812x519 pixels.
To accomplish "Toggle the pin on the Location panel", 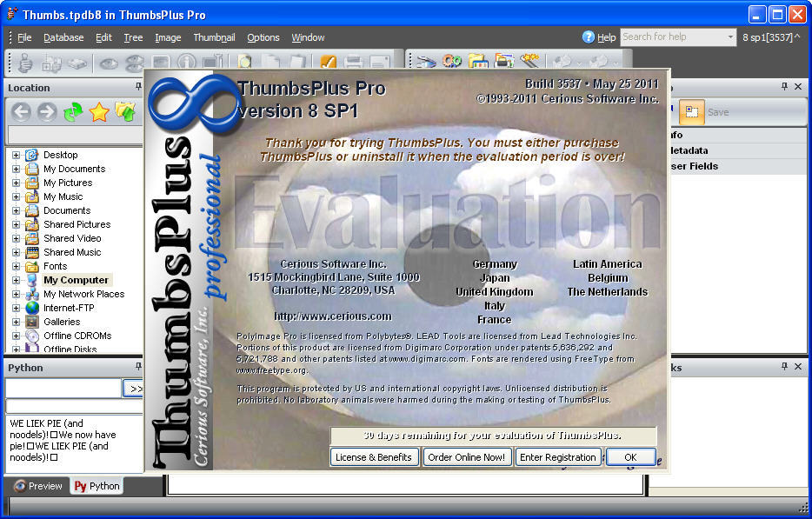I will coord(138,87).
